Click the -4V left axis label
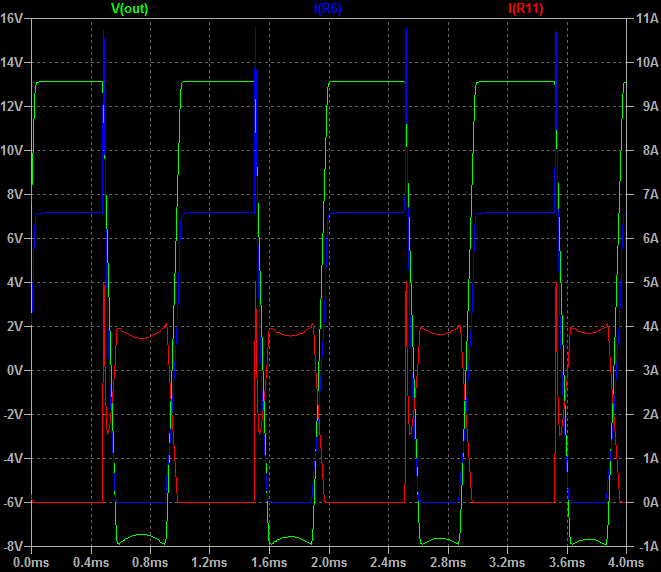This screenshot has height=572, width=661. tap(13, 458)
